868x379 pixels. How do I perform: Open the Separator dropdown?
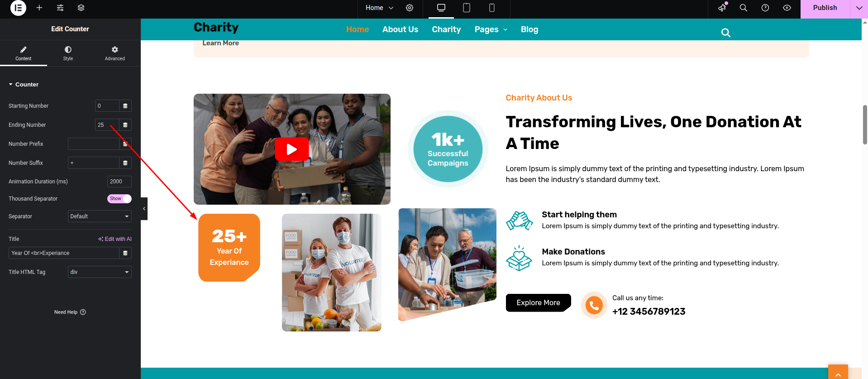[100, 216]
